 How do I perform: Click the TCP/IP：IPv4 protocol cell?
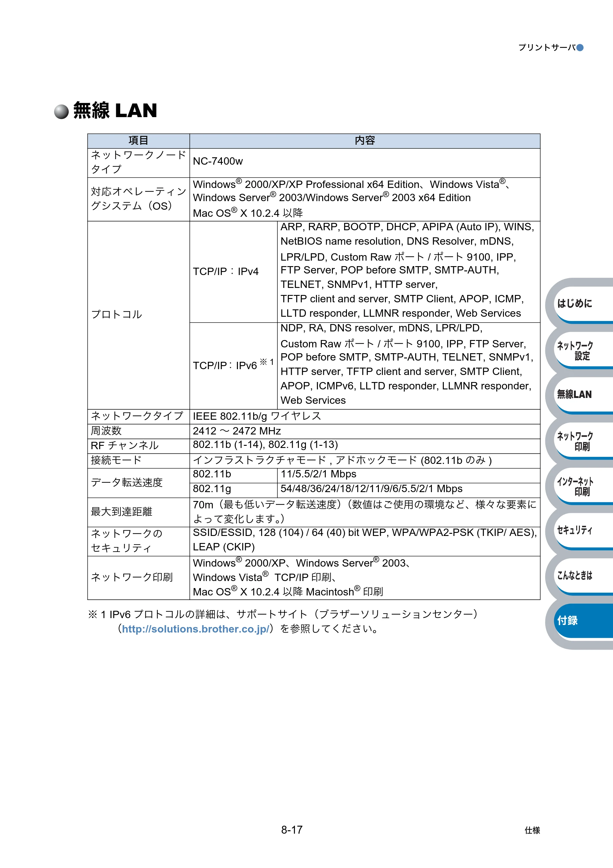pos(233,272)
